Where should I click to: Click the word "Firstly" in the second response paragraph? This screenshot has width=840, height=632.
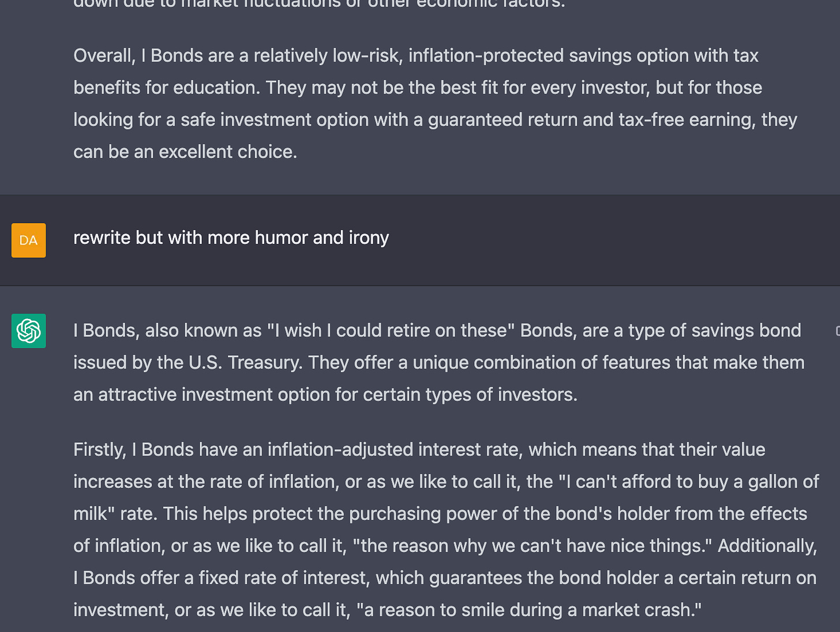click(x=99, y=450)
